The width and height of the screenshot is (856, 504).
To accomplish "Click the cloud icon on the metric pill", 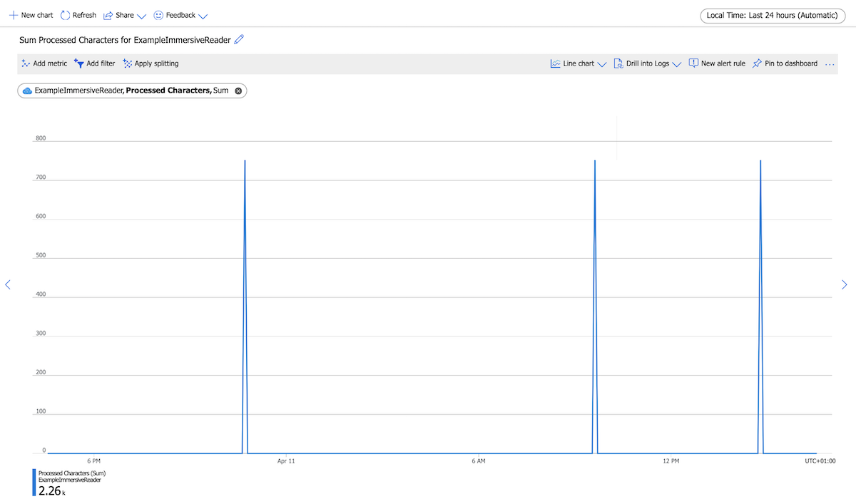I will (x=27, y=91).
